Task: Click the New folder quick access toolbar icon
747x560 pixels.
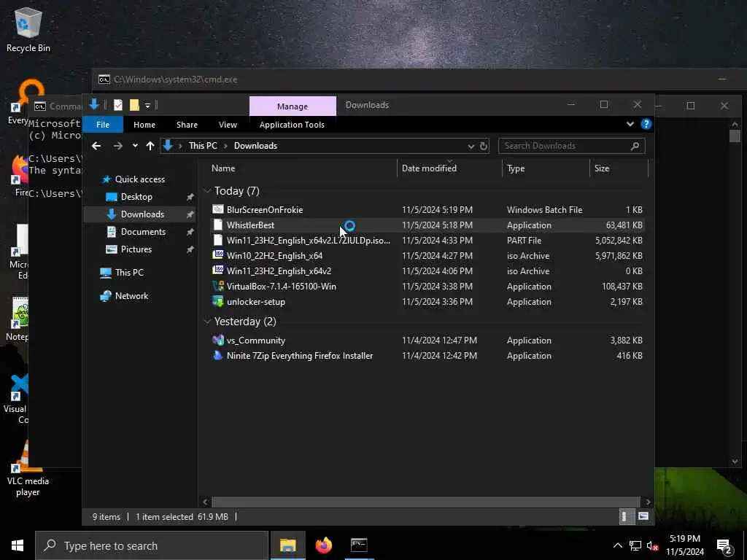Action: pyautogui.click(x=134, y=105)
